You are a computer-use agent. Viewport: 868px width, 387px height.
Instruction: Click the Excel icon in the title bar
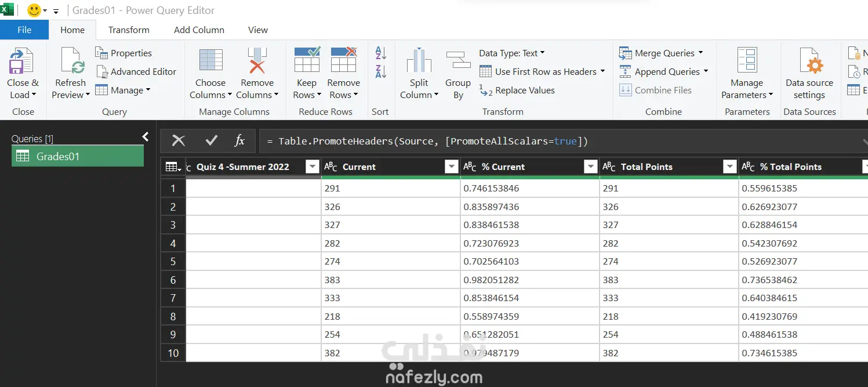click(8, 9)
